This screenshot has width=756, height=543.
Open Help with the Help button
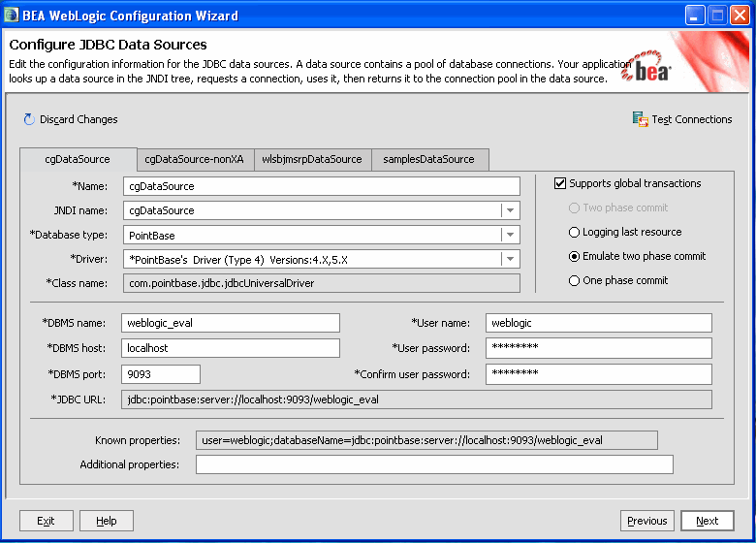107,521
